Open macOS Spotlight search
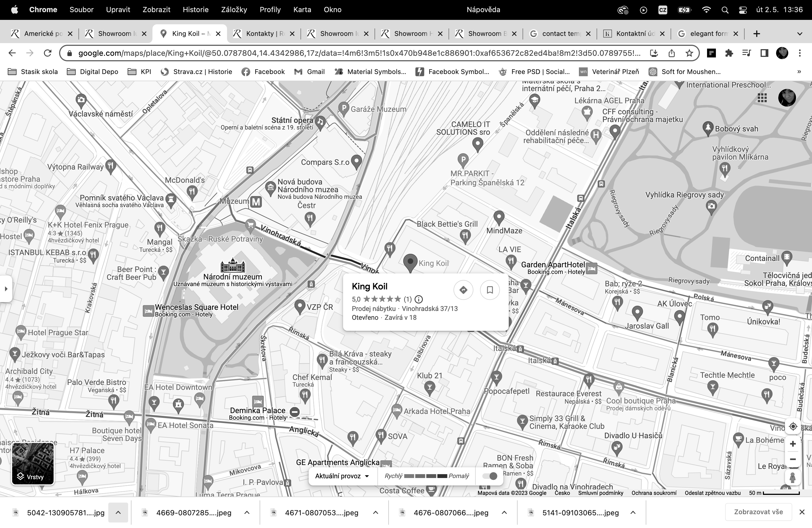This screenshot has height=528, width=812. pyautogui.click(x=725, y=10)
